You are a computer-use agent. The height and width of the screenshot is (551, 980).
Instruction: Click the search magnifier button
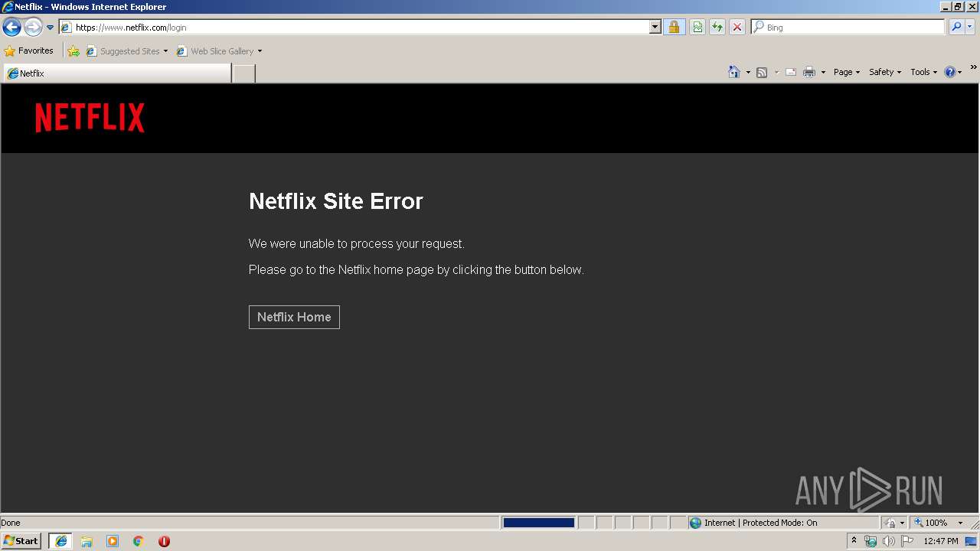[956, 28]
